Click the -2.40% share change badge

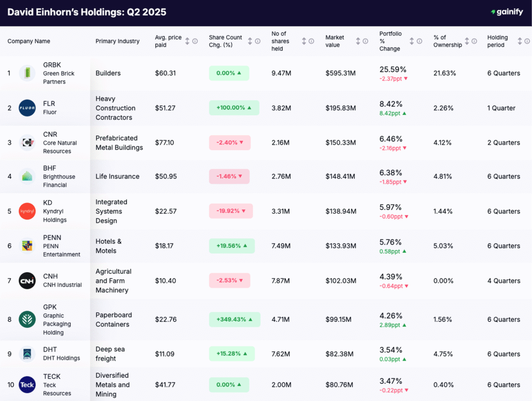230,142
